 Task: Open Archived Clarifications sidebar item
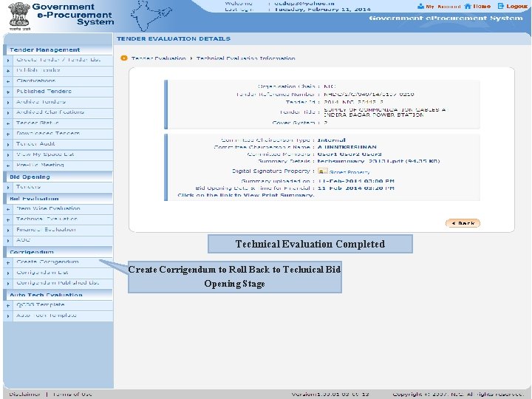[50, 112]
